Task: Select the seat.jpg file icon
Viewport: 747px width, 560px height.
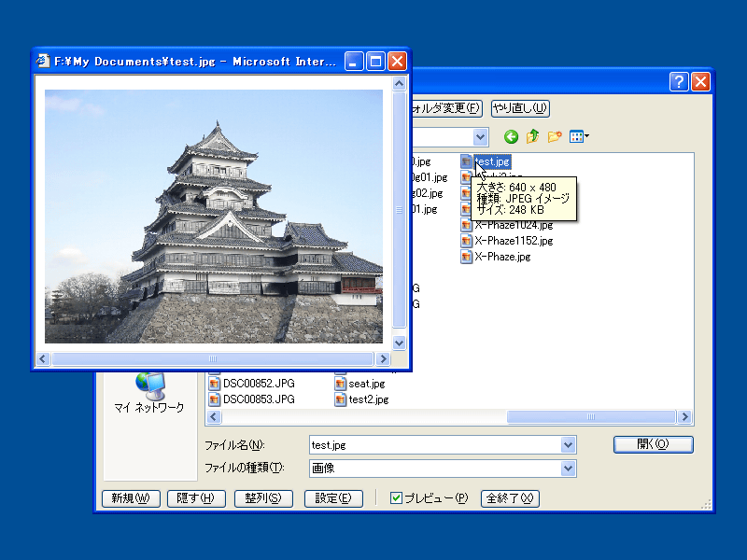Action: [340, 384]
